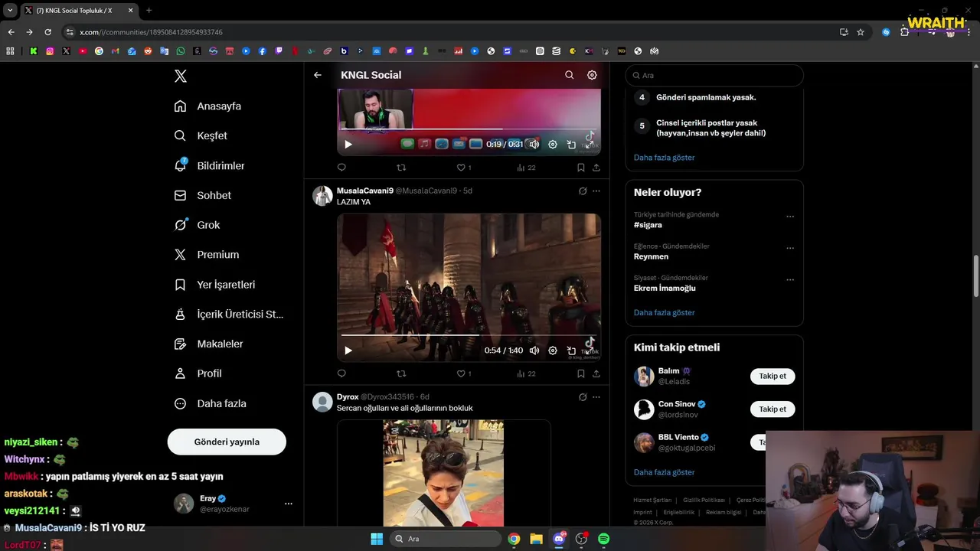Screen dimensions: 980x551
Task: Reload the page in Chrome
Action: coord(47,32)
